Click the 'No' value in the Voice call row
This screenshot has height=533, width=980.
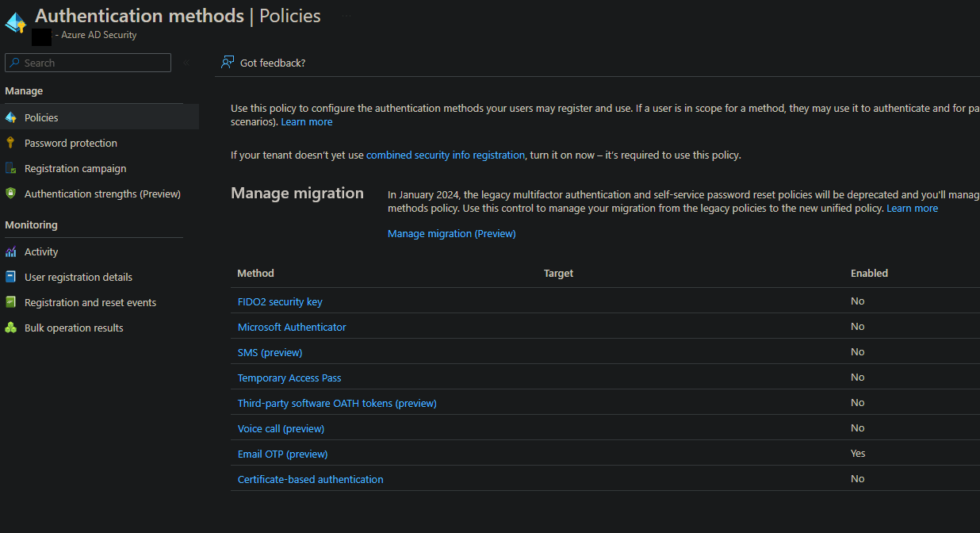pos(857,428)
